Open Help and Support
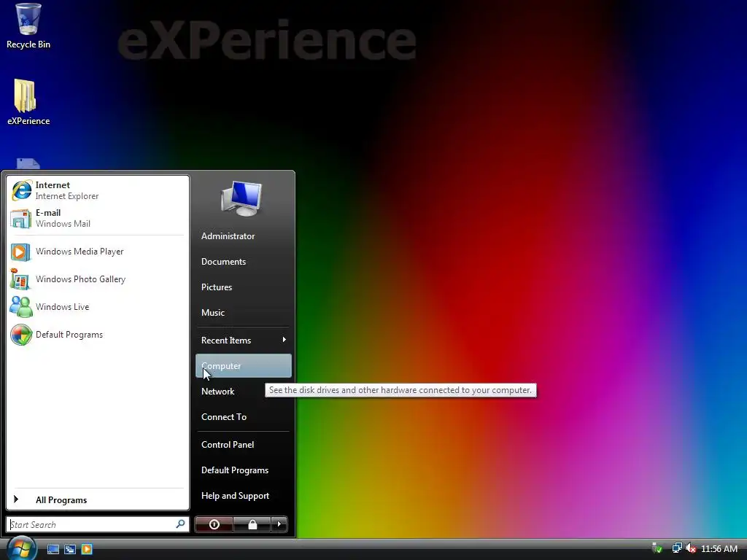Image resolution: width=747 pixels, height=560 pixels. [244, 496]
